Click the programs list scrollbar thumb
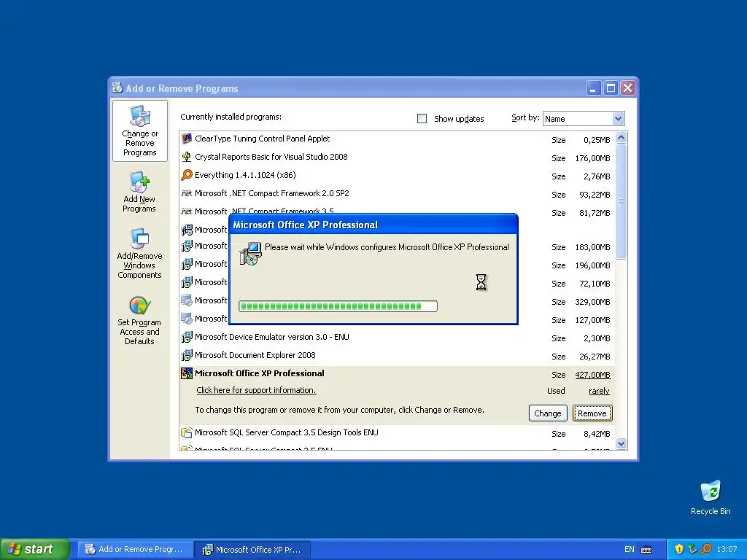This screenshot has width=747, height=560. [x=622, y=201]
